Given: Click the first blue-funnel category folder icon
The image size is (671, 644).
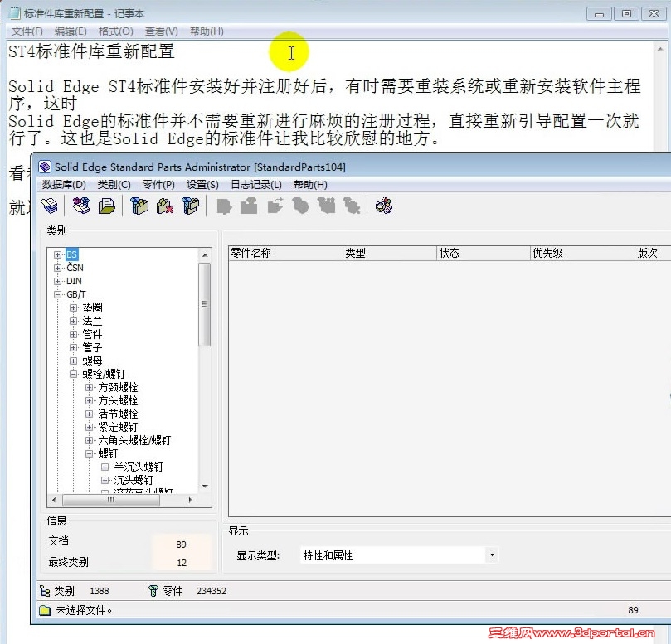Looking at the screenshot, I should (139, 206).
